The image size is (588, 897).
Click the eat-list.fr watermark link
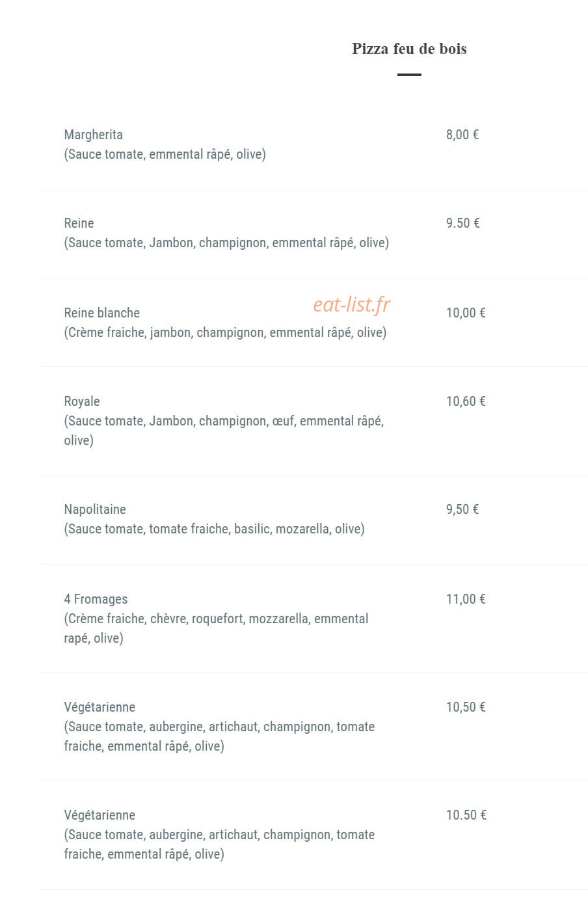(352, 304)
